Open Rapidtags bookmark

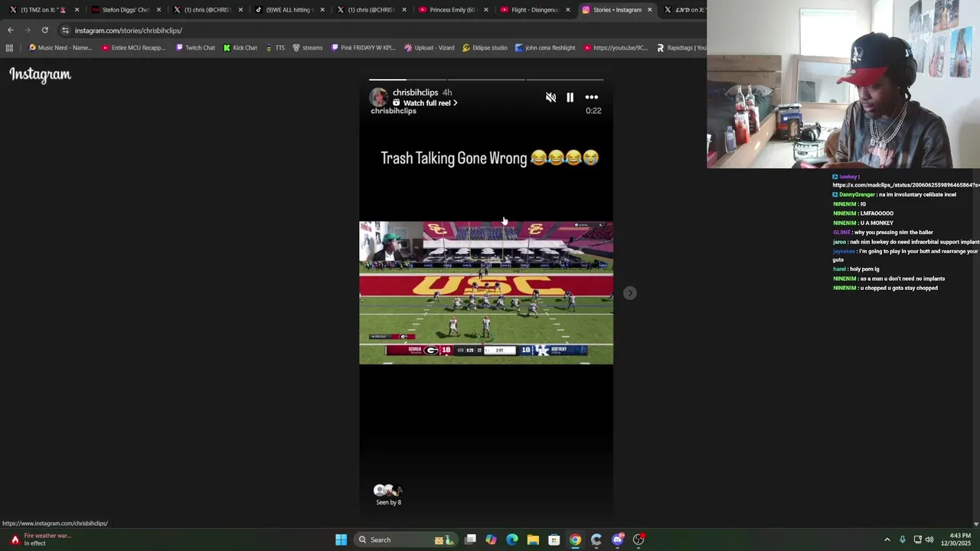pos(681,47)
